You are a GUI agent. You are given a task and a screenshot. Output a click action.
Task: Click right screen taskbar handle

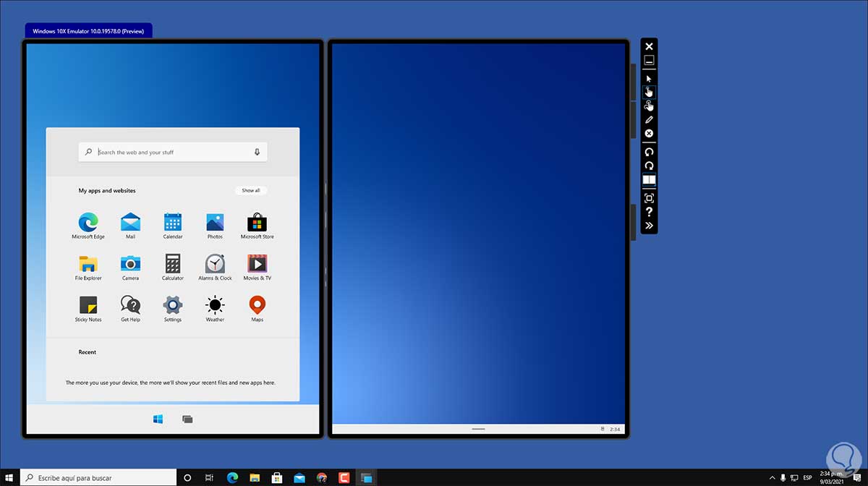(478, 429)
